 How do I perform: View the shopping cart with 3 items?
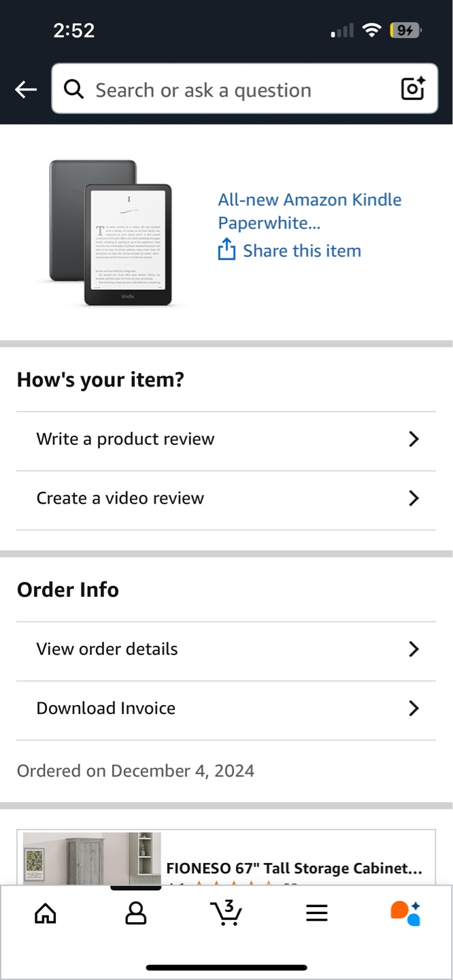[227, 913]
